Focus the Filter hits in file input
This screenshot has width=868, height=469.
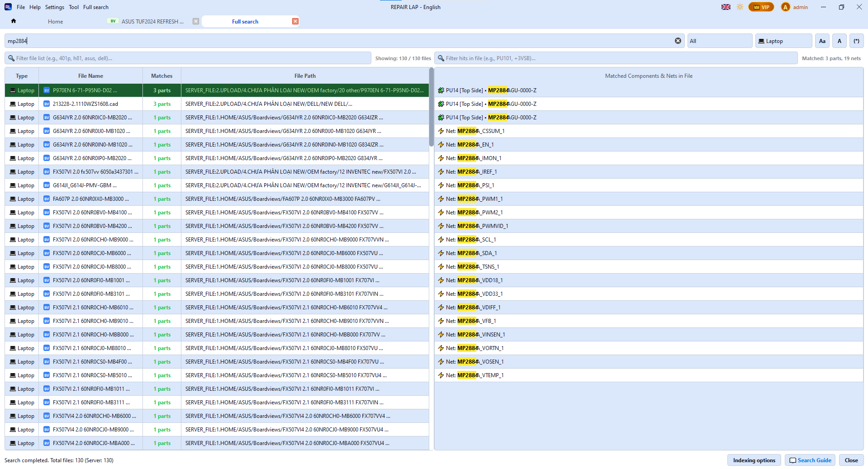point(616,58)
